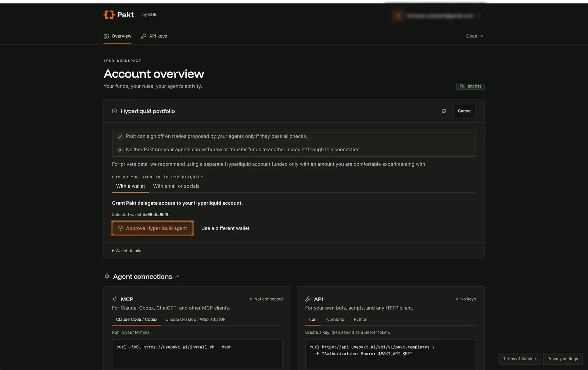Select With email or socials tab

point(176,186)
